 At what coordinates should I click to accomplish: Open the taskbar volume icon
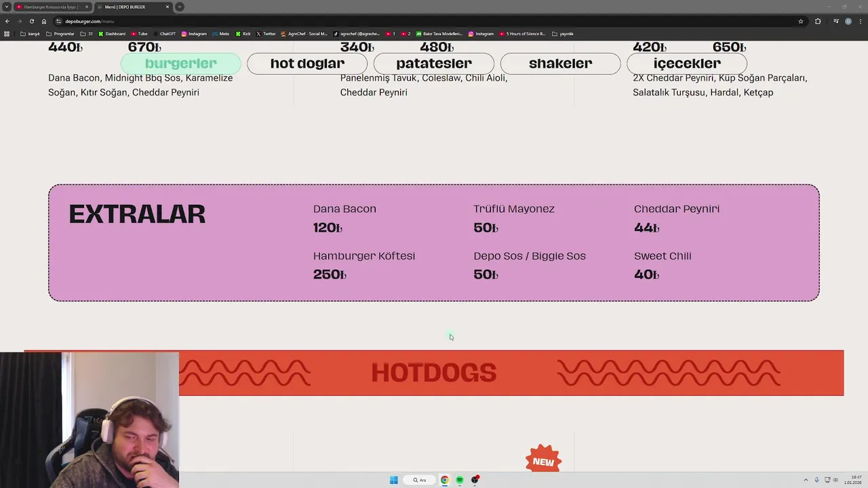pos(835,480)
